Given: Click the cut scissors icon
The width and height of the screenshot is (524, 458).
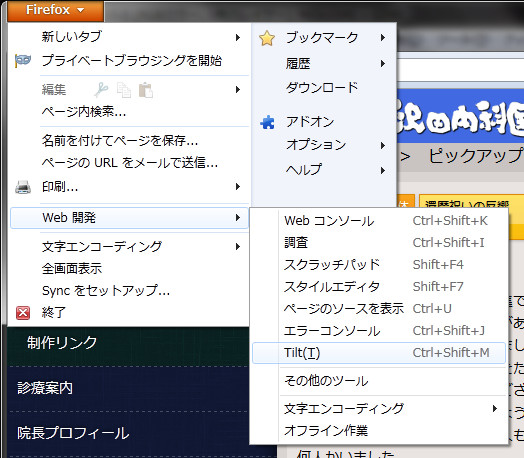Looking at the screenshot, I should (101, 90).
